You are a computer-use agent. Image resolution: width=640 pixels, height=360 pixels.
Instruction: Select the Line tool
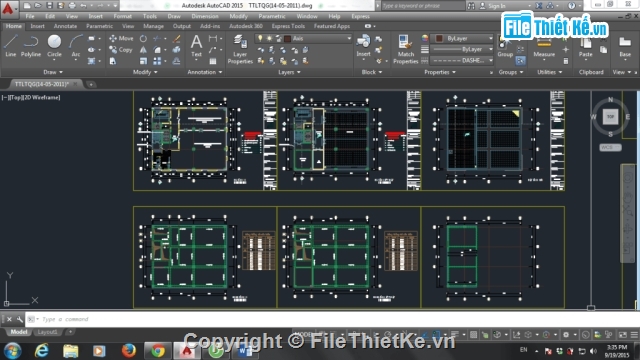coord(11,45)
